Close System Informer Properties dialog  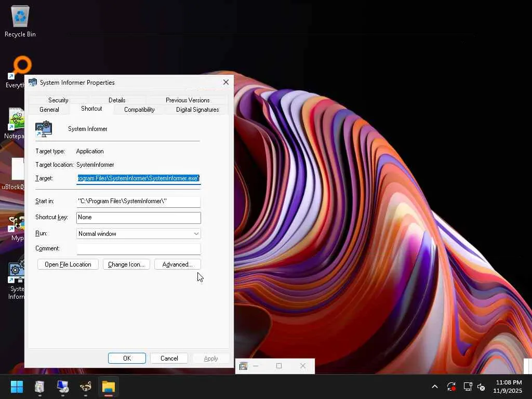pyautogui.click(x=226, y=83)
